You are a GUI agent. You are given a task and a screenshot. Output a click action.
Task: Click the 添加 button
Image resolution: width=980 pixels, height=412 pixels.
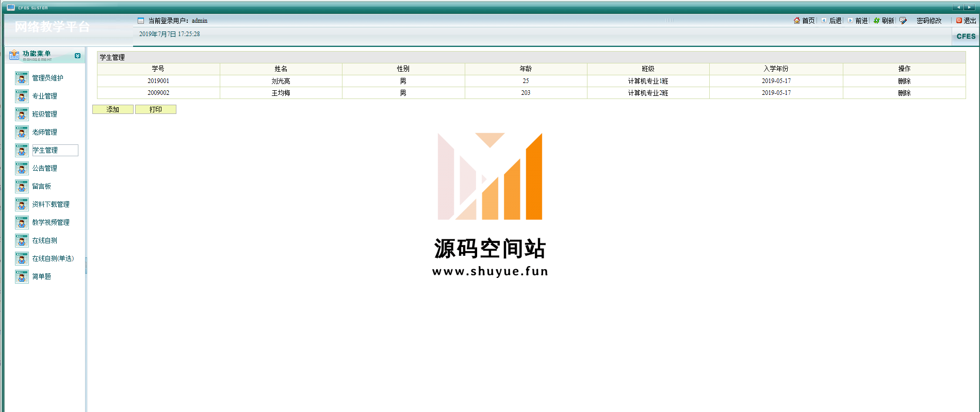(x=113, y=109)
